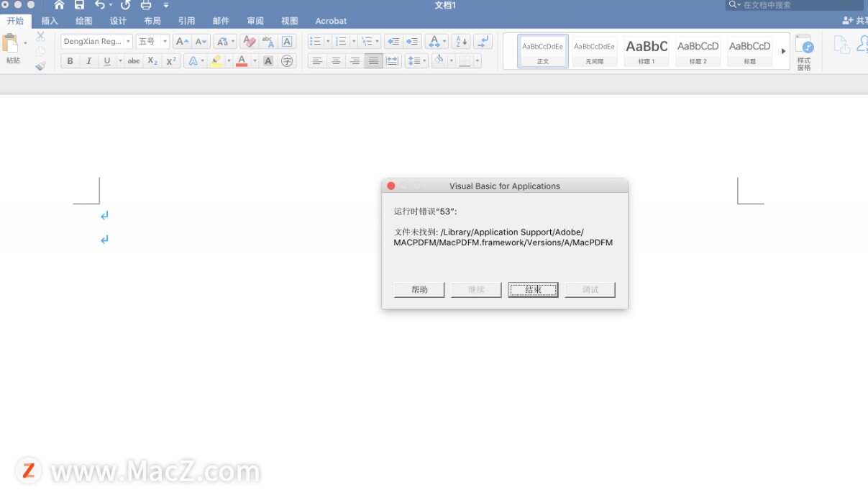Show paragraph marks icon
The image size is (868, 490).
485,42
